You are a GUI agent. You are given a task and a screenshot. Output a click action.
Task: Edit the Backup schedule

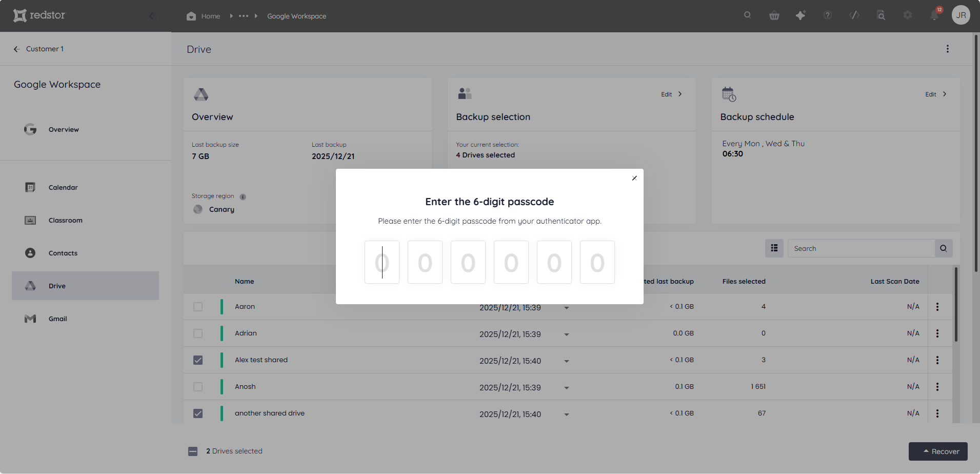coord(936,94)
